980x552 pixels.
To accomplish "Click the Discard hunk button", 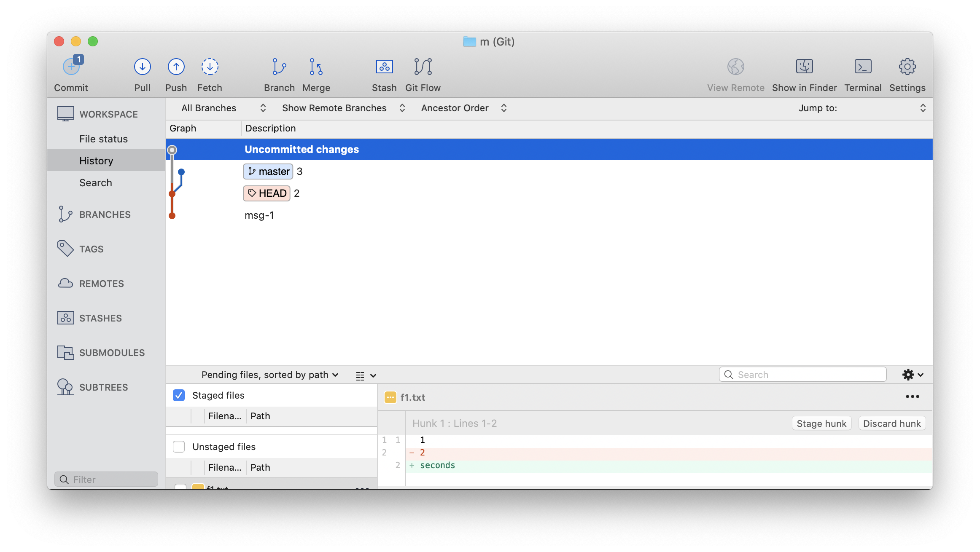I will pos(891,423).
